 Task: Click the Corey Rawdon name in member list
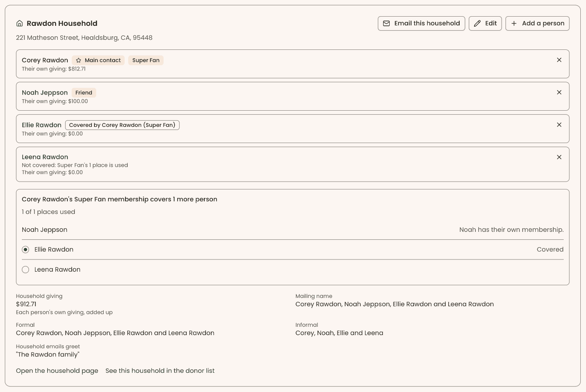click(45, 60)
